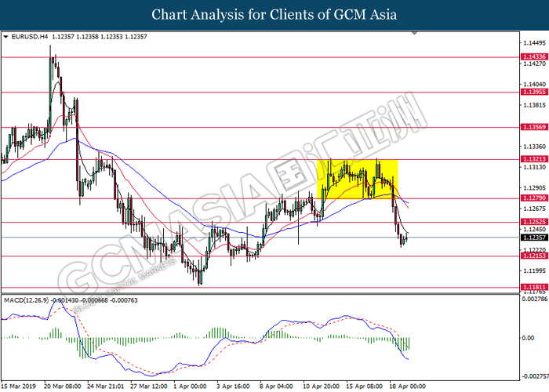549x392 pixels.
Task: Click the MACD 0.002786 upper scale value
Action: 535,299
